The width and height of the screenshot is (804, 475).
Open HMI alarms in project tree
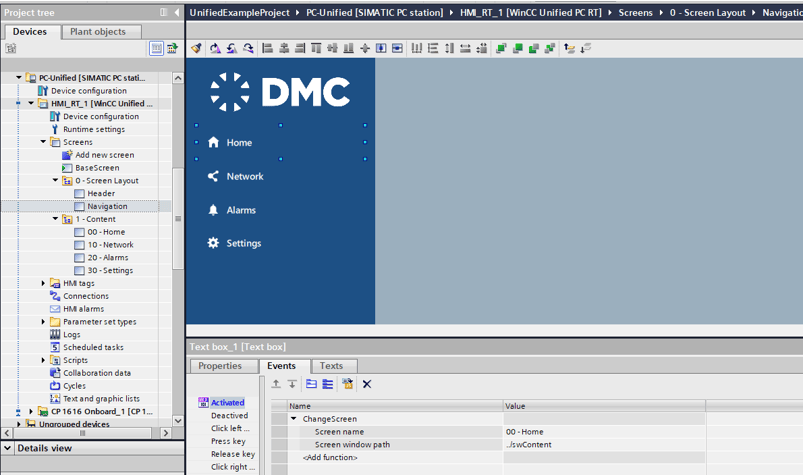[84, 309]
